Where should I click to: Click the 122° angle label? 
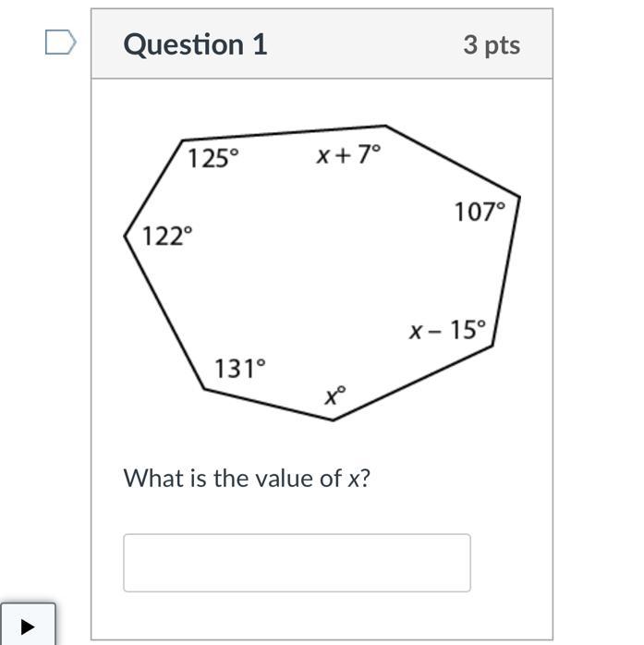click(167, 237)
